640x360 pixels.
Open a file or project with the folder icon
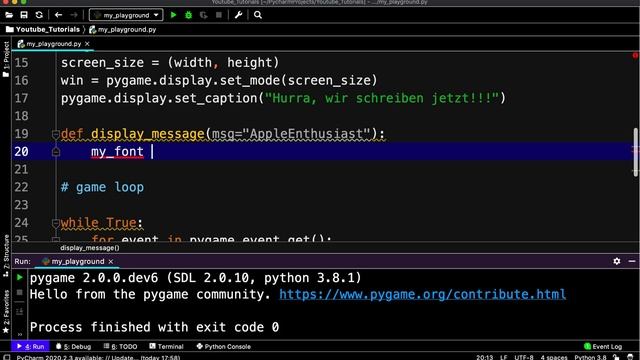(x=9, y=15)
